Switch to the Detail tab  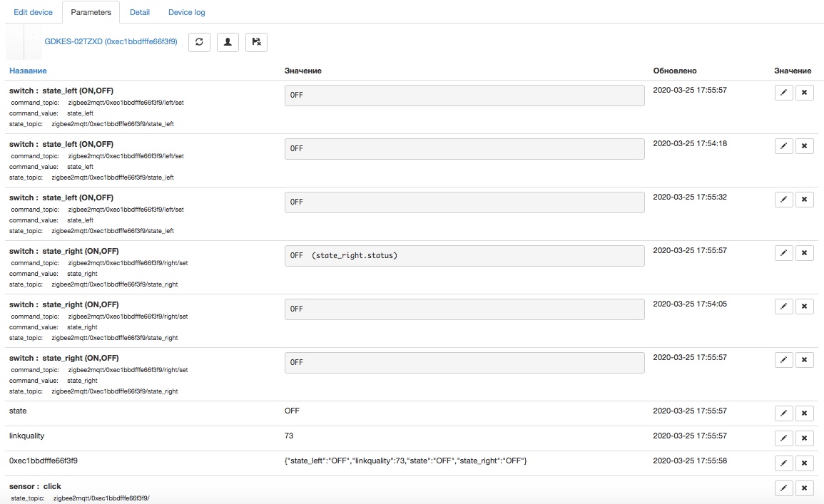pos(140,12)
